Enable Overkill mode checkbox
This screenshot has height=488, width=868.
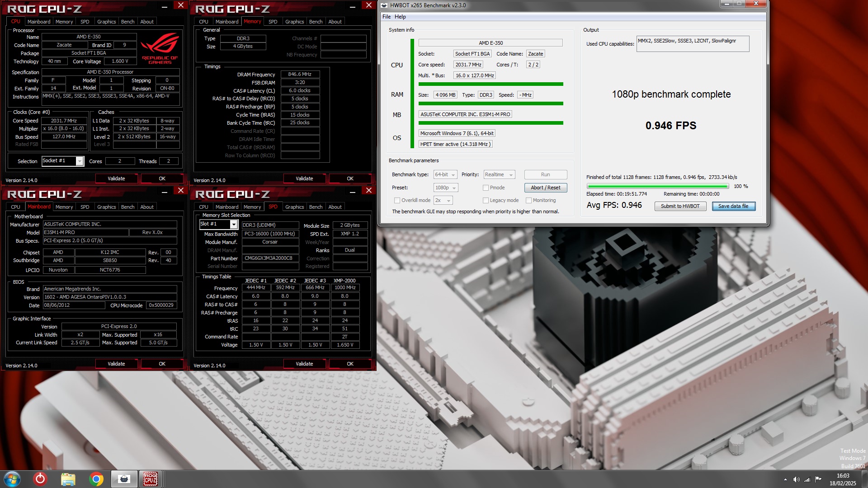[397, 200]
